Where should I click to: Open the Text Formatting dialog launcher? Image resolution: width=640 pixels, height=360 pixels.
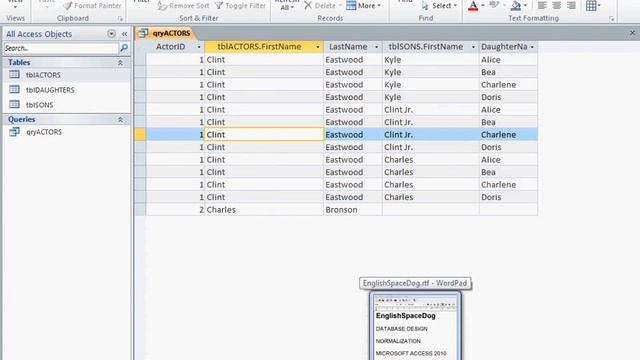click(611, 19)
